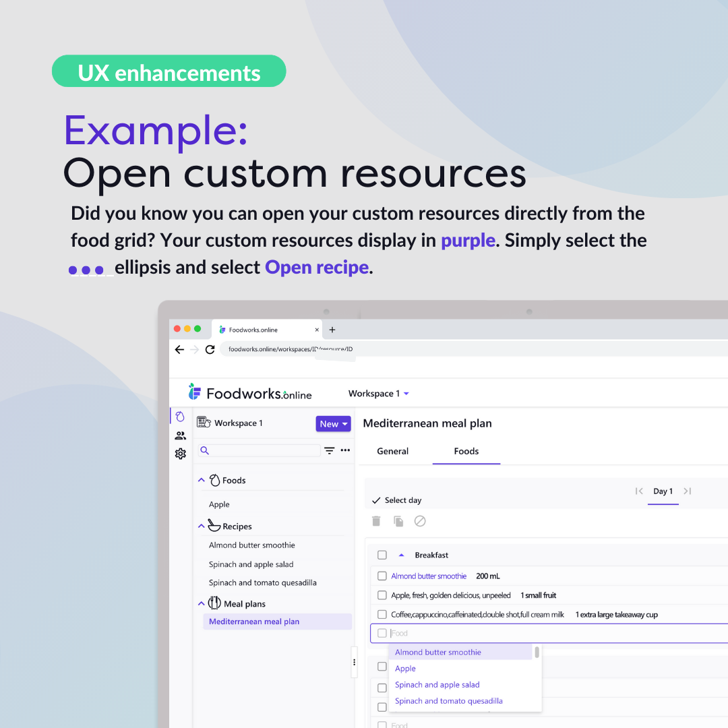Viewport: 728px width, 728px height.
Task: Open the filter icon beside search
Action: click(x=329, y=450)
